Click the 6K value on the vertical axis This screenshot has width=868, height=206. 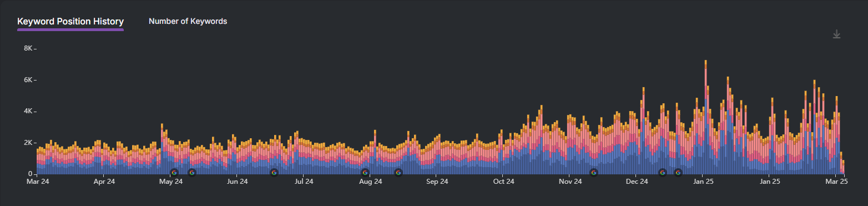[x=28, y=80]
